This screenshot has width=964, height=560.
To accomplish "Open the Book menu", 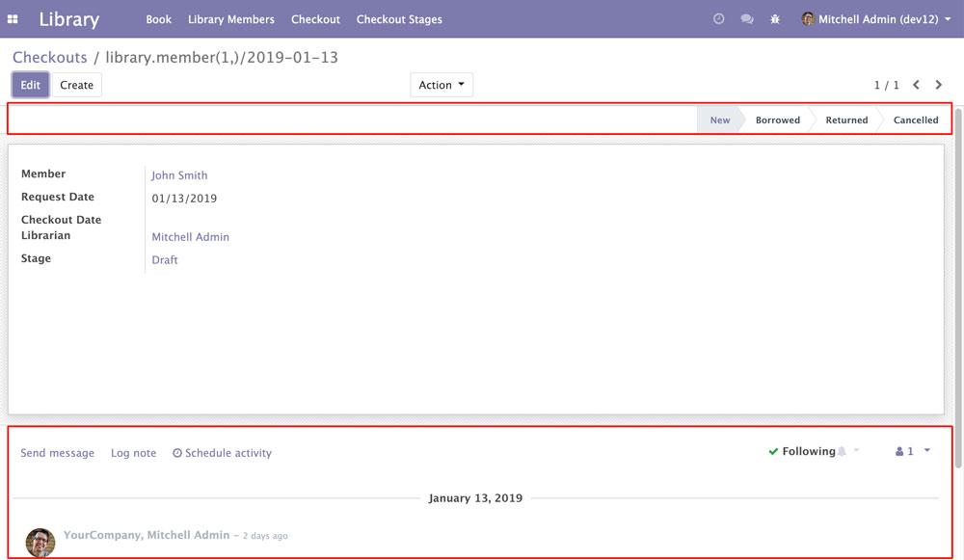I will [x=159, y=19].
